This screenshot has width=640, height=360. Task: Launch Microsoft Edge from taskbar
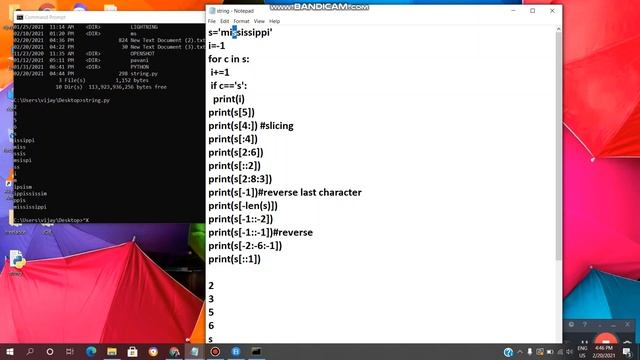tap(91, 351)
